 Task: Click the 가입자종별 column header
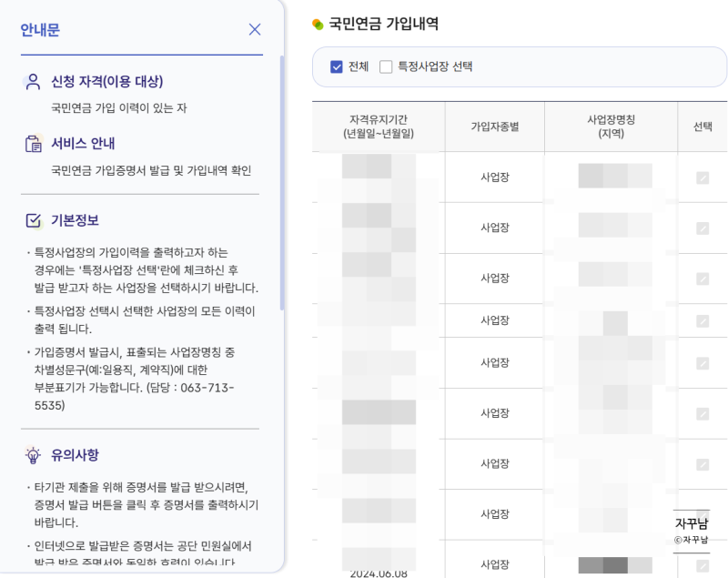[x=495, y=127]
